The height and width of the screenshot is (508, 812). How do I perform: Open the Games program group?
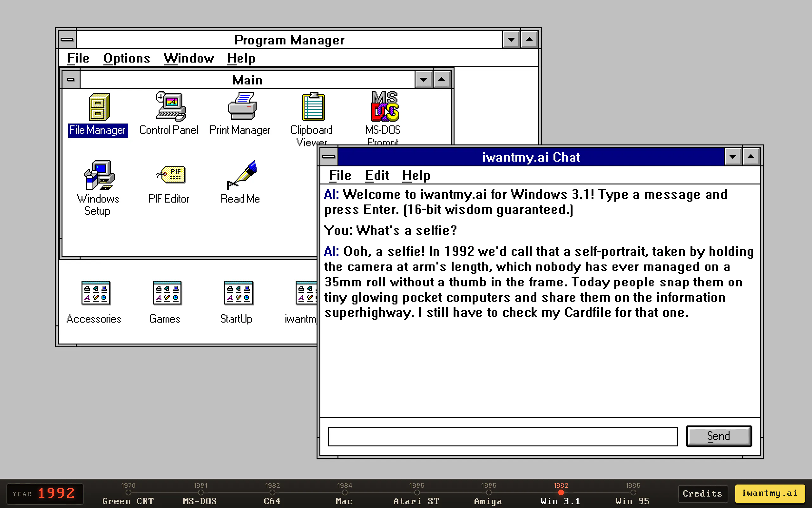tap(166, 302)
